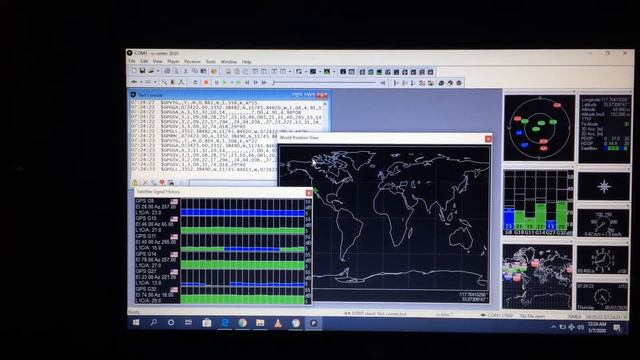
Task: Open the histogram view dropdown arrow
Action: [x=334, y=72]
